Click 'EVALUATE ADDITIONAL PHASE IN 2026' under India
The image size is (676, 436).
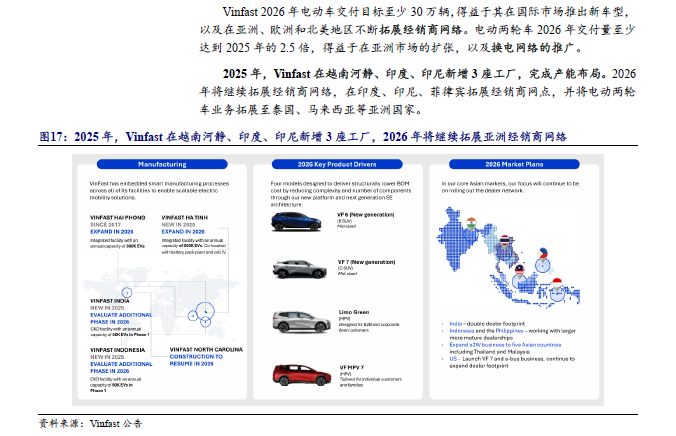121,319
